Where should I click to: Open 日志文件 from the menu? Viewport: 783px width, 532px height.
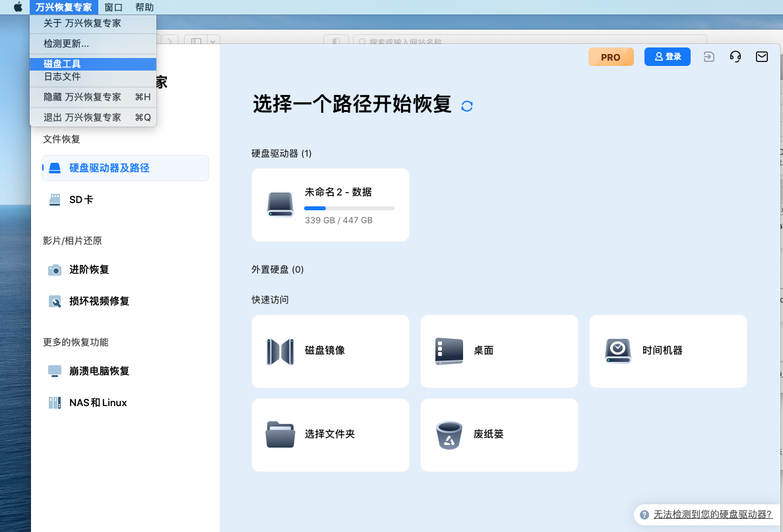point(93,76)
